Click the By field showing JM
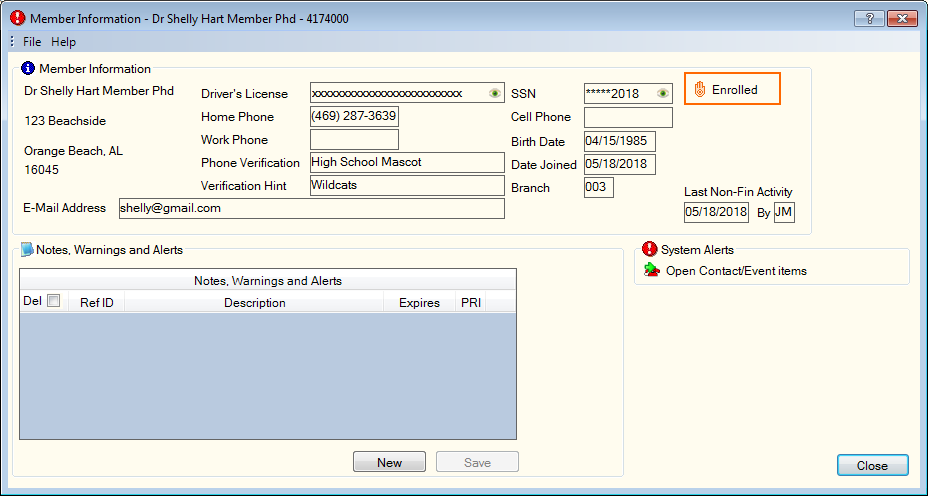The height and width of the screenshot is (496, 928). pyautogui.click(x=784, y=212)
